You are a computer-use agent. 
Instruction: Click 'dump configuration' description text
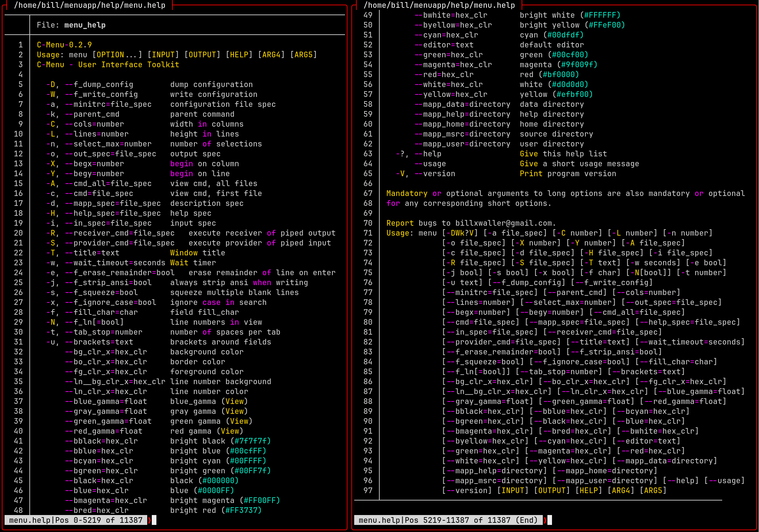[x=212, y=85]
